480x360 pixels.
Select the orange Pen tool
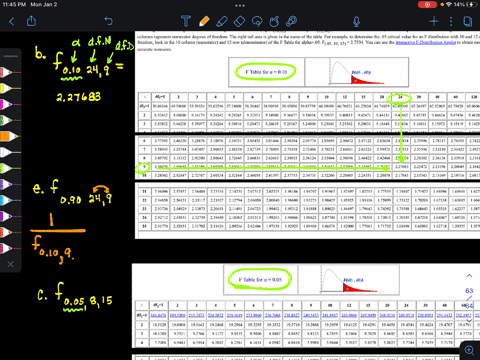204,21
